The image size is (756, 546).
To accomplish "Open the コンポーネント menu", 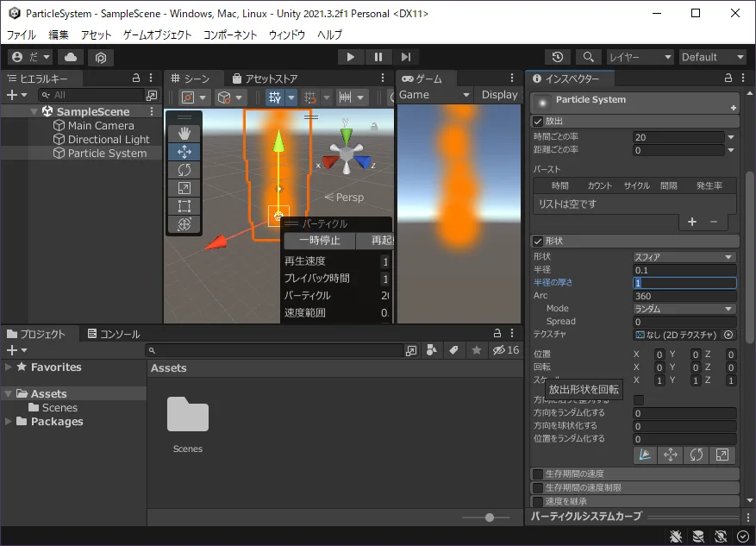I will [x=230, y=35].
